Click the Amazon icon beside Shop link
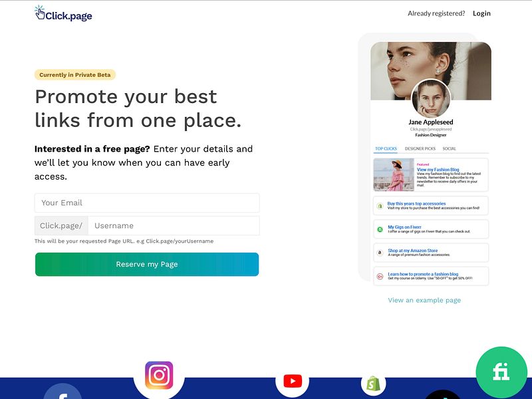This screenshot has height=399, width=532. click(x=380, y=253)
